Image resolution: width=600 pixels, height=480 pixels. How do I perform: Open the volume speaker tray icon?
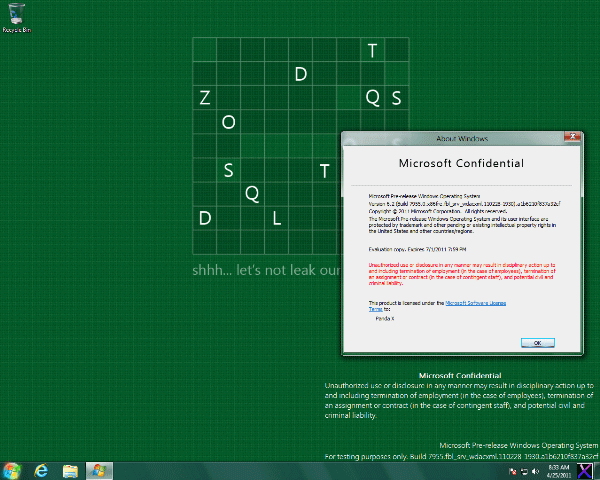(535, 471)
